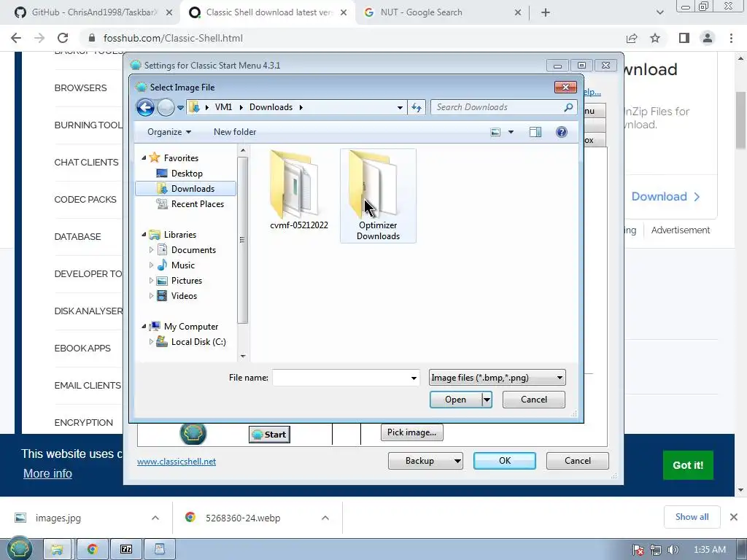The height and width of the screenshot is (560, 747).
Task: Open the Organize dropdown menu
Action: (169, 132)
